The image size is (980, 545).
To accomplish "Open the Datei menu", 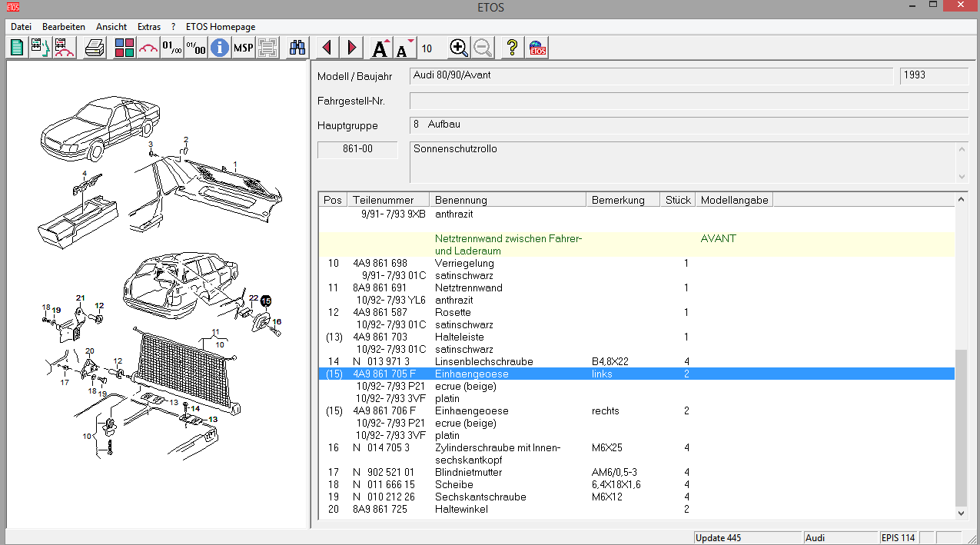I will pos(21,27).
